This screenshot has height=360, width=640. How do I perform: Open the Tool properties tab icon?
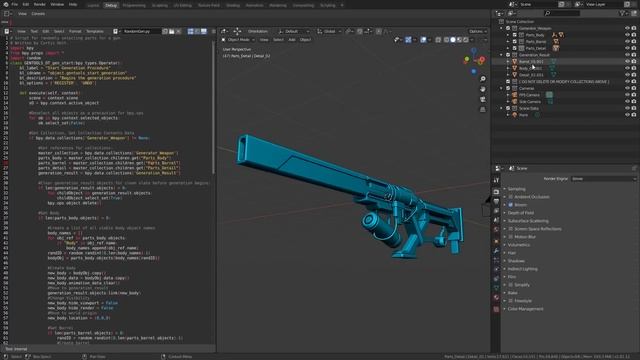pos(496,180)
